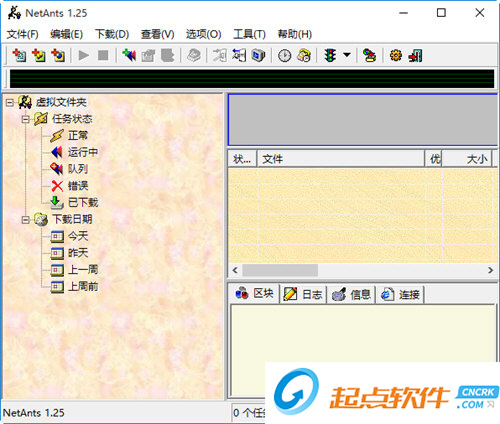Select the 错误 status item
The image size is (500, 424).
click(x=78, y=186)
